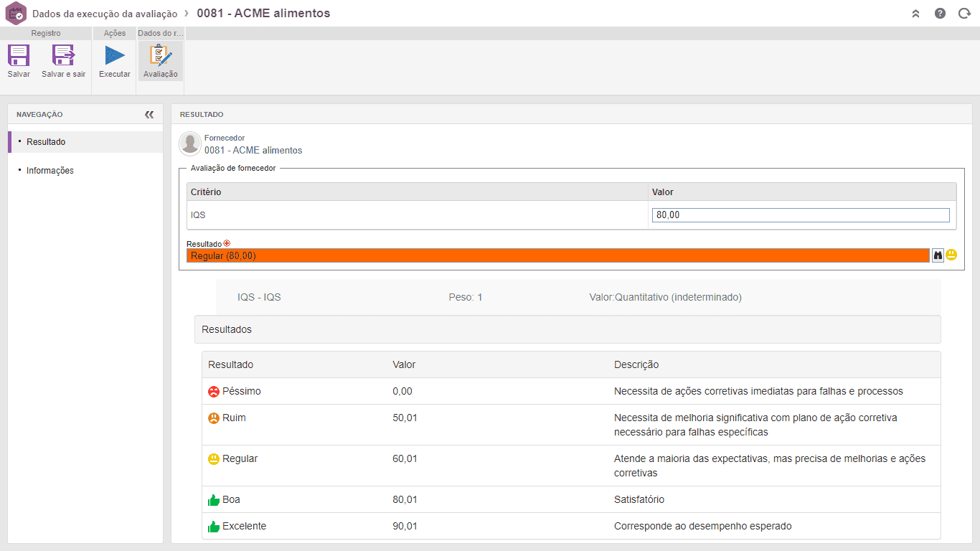Click the Salvar save icon

point(19,56)
